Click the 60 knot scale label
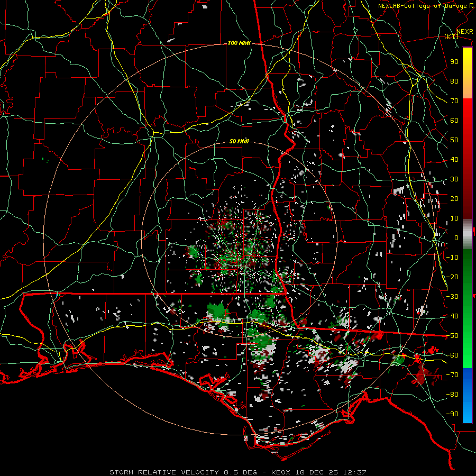Image resolution: width=476 pixels, height=476 pixels. point(454,121)
